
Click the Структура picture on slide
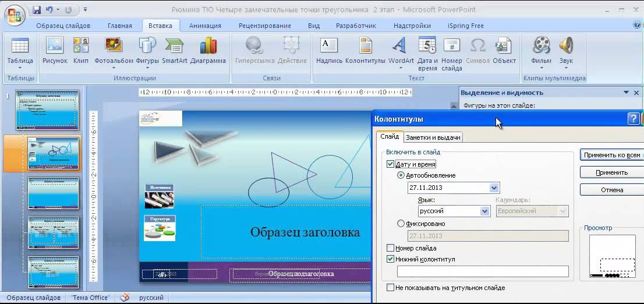click(160, 228)
